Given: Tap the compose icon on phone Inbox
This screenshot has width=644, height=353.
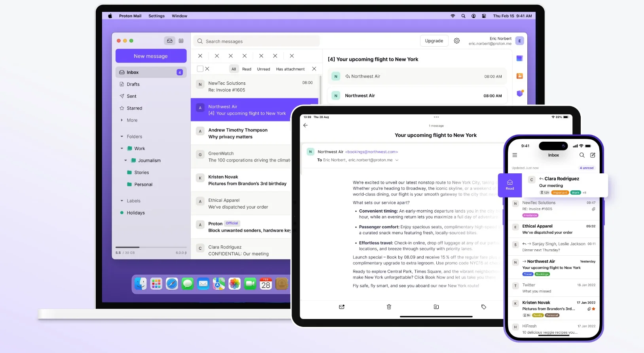Looking at the screenshot, I should 593,155.
